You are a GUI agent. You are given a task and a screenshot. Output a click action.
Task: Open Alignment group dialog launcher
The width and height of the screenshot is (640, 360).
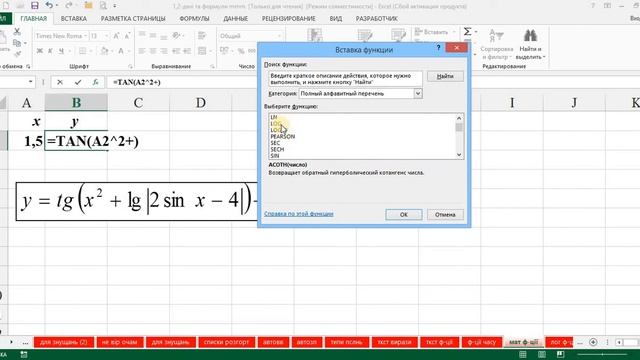[213, 66]
